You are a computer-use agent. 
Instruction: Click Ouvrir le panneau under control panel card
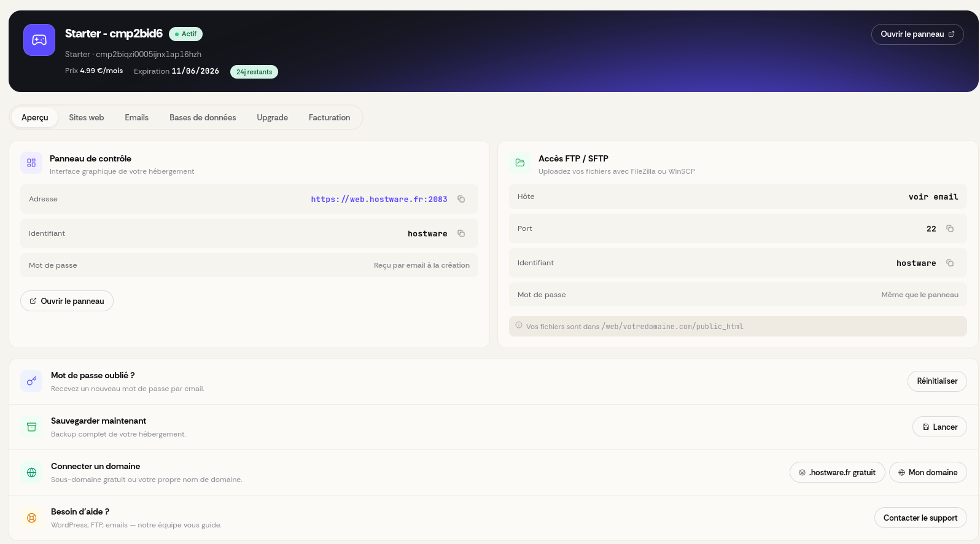pyautogui.click(x=67, y=301)
